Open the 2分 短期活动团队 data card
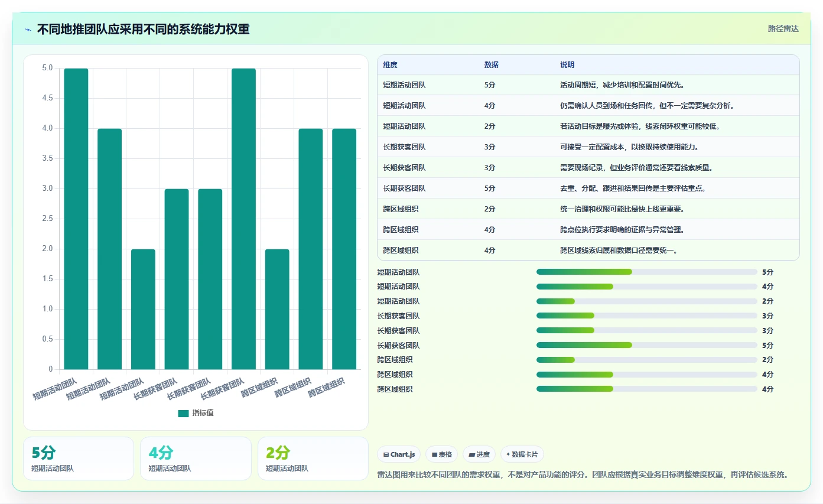 tap(313, 459)
